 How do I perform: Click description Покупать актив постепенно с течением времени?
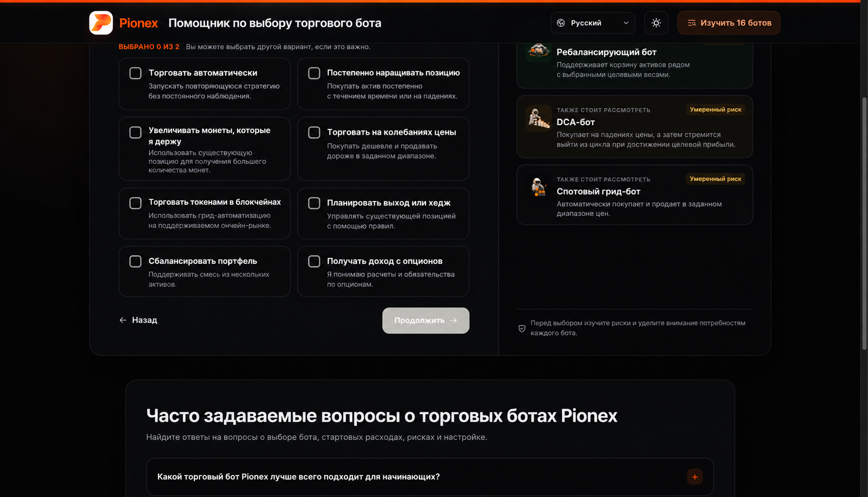392,91
